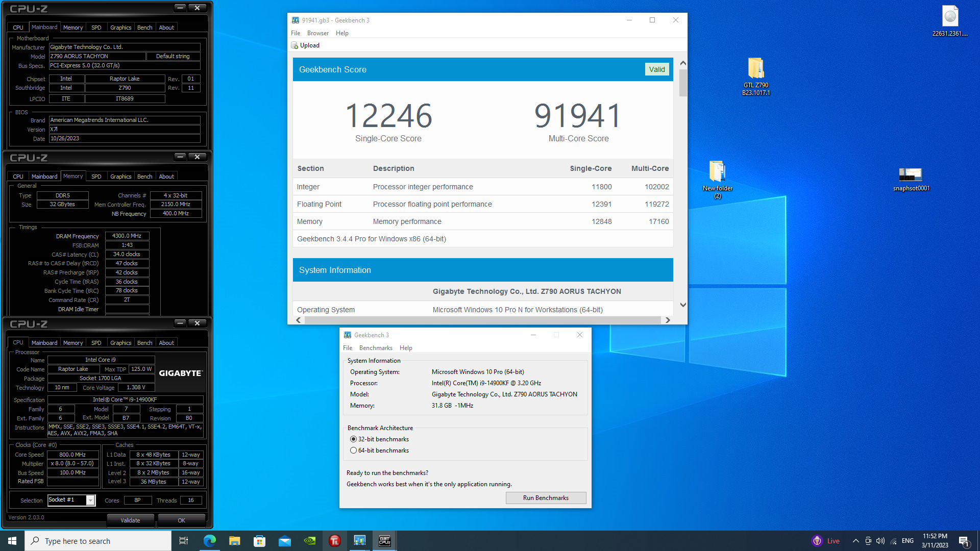Select 64-bit benchmarks radio button

pos(353,450)
